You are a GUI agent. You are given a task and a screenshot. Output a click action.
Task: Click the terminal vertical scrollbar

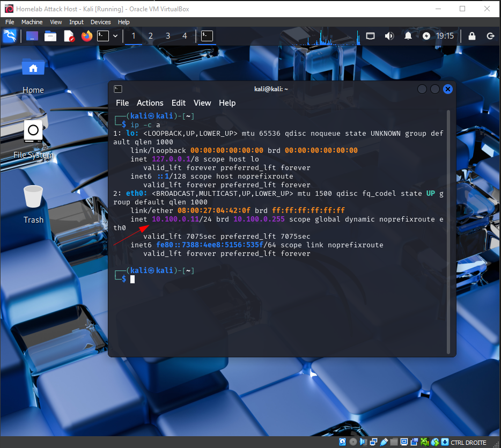(x=448, y=232)
